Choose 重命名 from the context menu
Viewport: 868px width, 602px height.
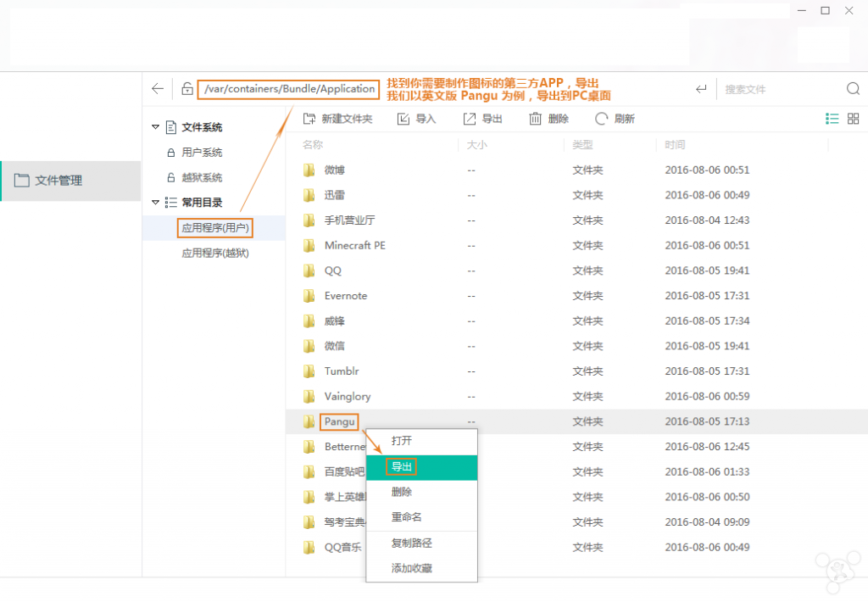pyautogui.click(x=422, y=517)
